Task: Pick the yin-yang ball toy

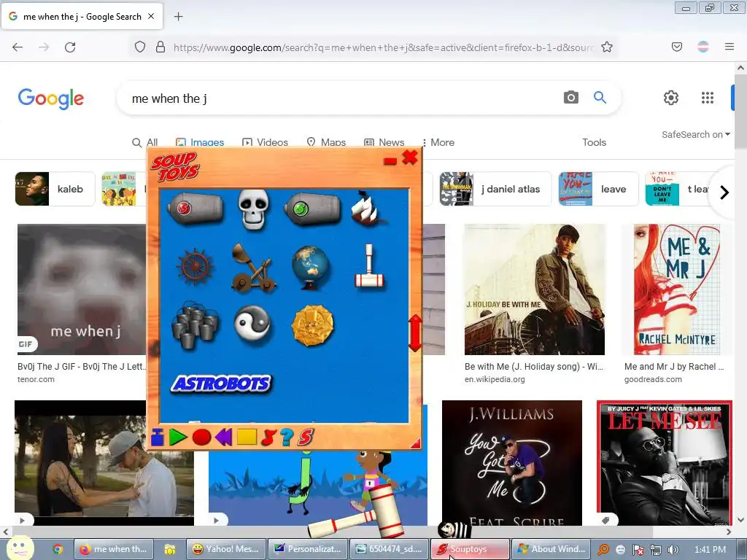Action: coord(252,324)
